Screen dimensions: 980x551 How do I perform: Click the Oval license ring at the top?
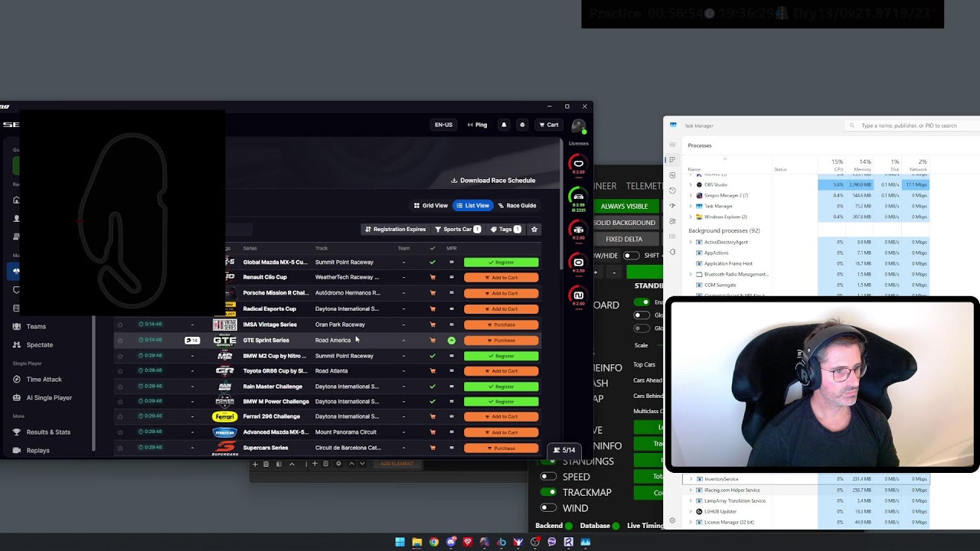(579, 163)
